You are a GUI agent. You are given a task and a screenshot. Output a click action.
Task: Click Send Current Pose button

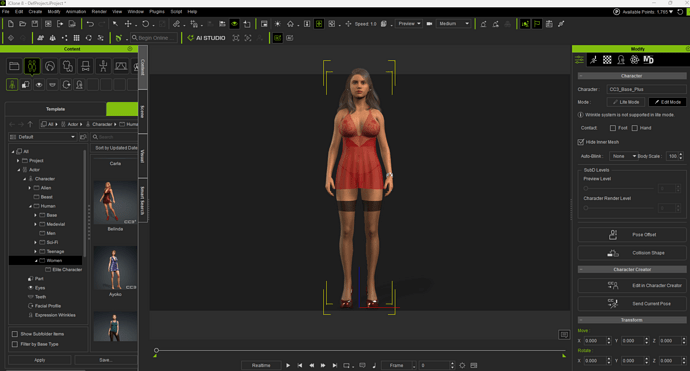tap(631, 304)
